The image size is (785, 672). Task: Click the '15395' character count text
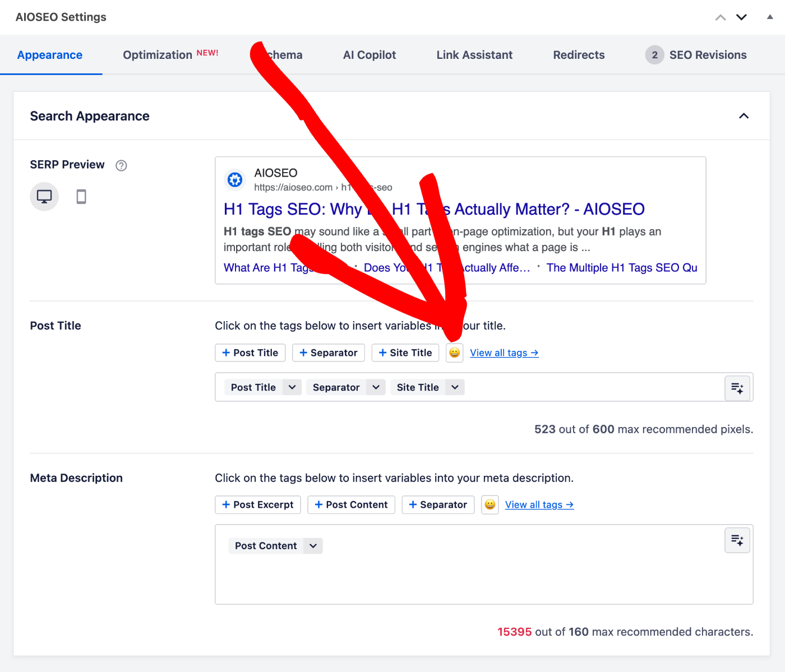pyautogui.click(x=515, y=632)
